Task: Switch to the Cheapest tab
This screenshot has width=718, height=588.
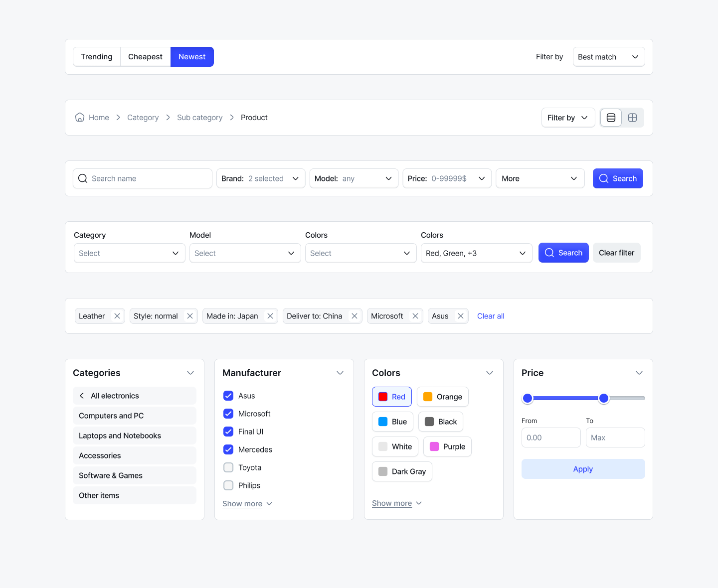Action: click(x=145, y=56)
